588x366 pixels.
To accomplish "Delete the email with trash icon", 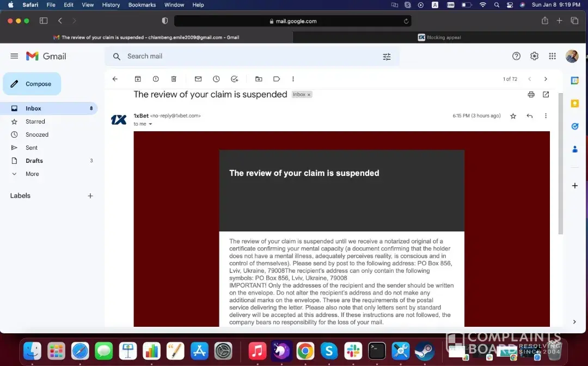I will pyautogui.click(x=174, y=79).
